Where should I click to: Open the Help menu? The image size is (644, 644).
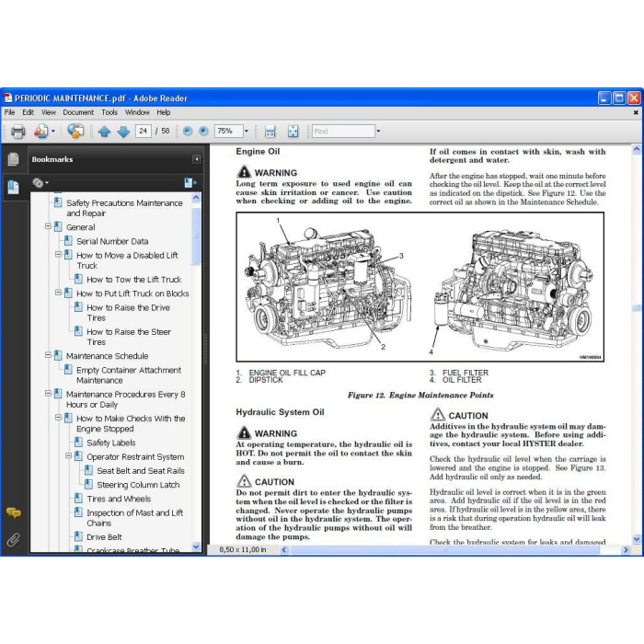point(163,112)
